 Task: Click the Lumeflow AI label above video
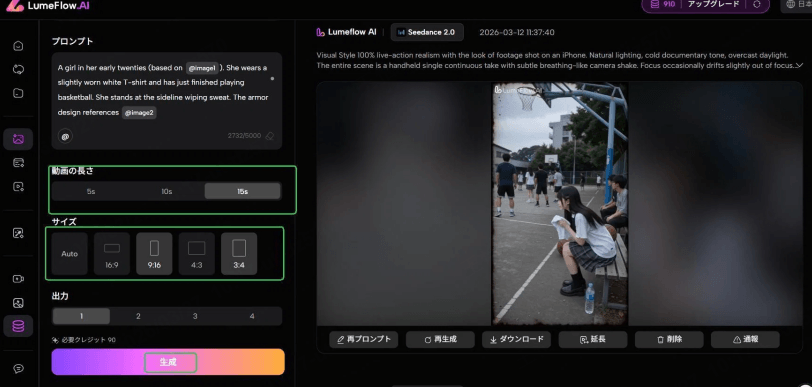pyautogui.click(x=346, y=32)
